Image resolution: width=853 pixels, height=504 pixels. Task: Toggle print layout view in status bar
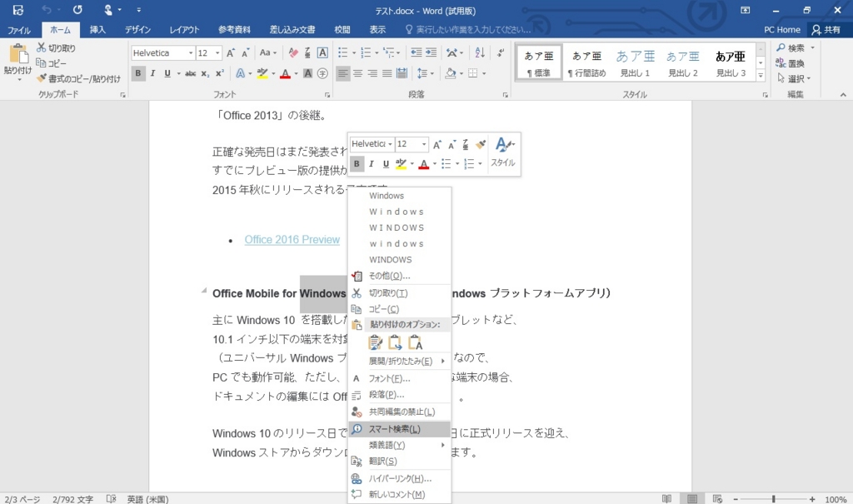(692, 498)
